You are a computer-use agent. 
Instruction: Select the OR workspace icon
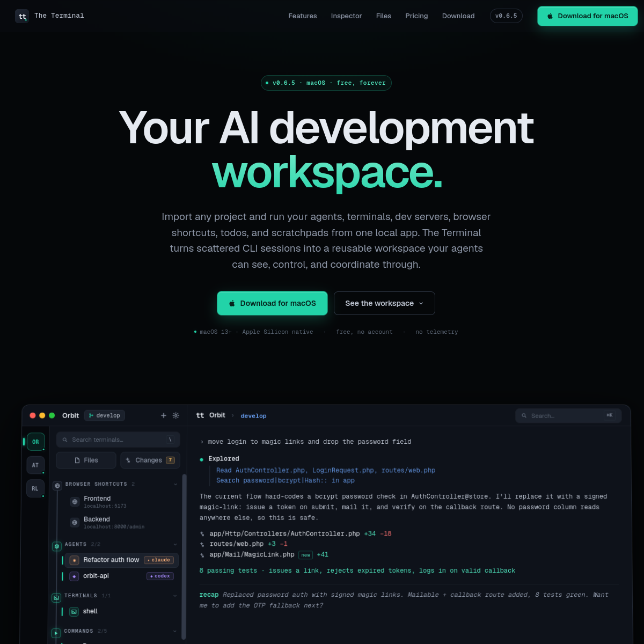35,442
